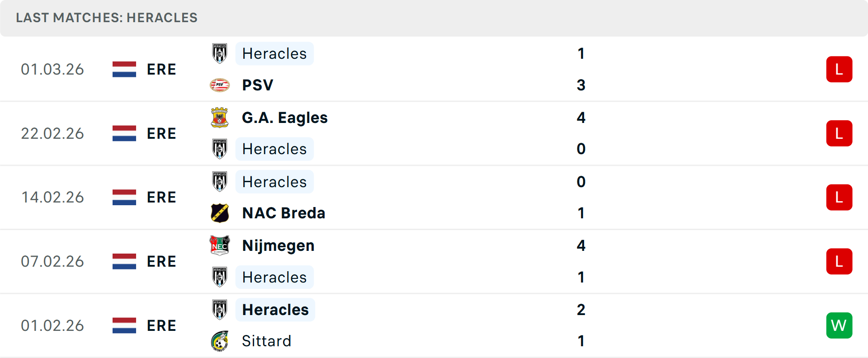Click the green W result badge
Viewport: 868px width, 358px height.
click(839, 325)
